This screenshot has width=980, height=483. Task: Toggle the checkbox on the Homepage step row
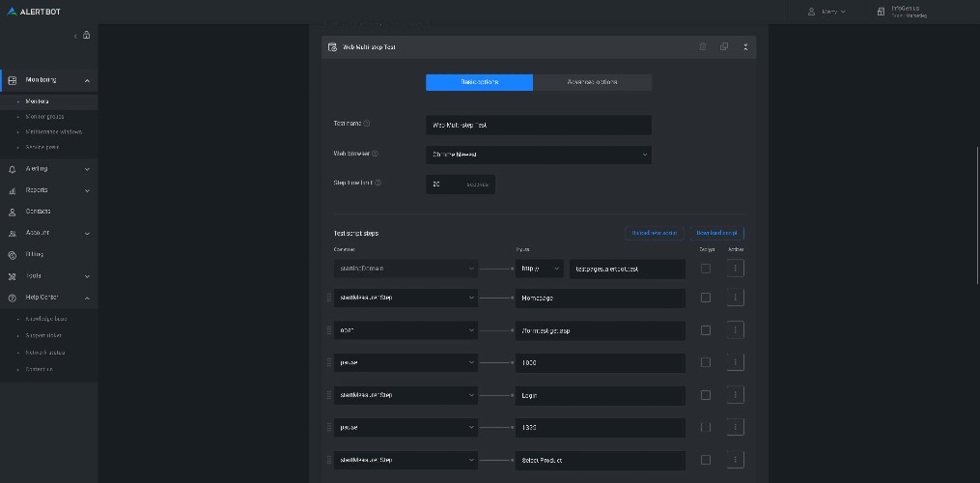coord(705,298)
